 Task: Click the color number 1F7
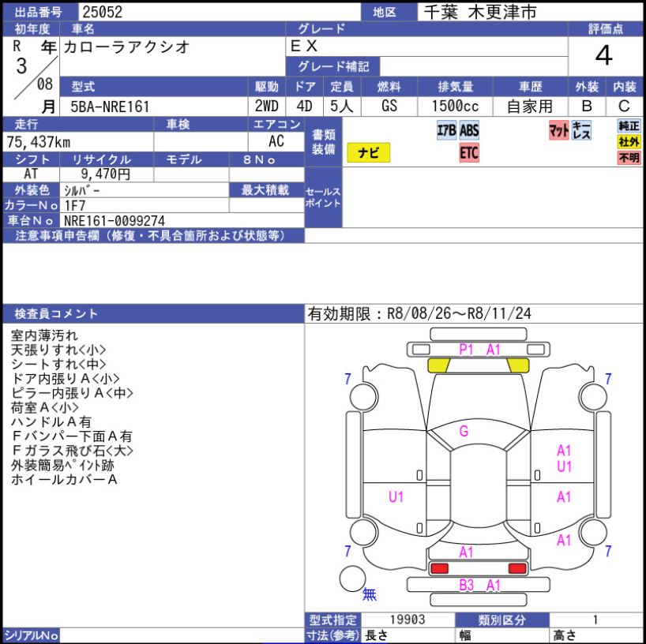pyautogui.click(x=74, y=205)
